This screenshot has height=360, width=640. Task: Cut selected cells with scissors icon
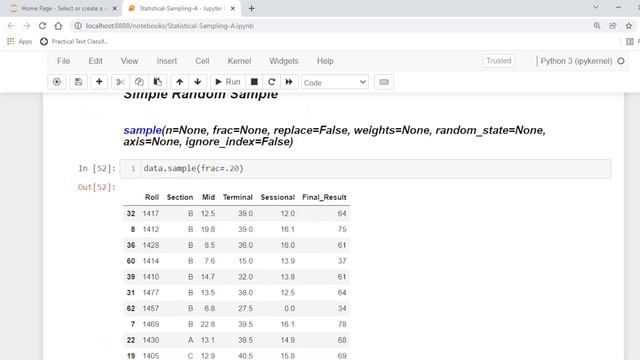click(120, 82)
